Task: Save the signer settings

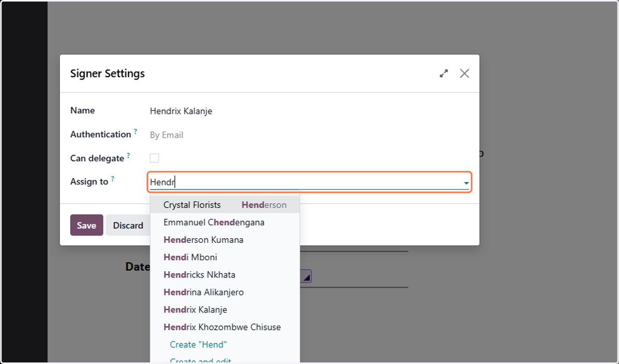Action: click(x=87, y=225)
